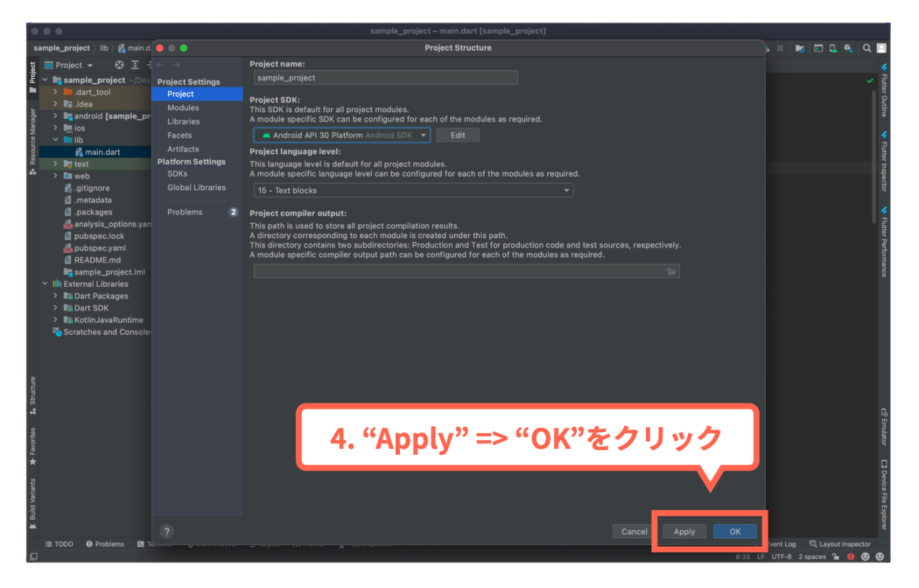Click UTF-8 encoding in status bar
919x588 pixels.
pyautogui.click(x=781, y=556)
